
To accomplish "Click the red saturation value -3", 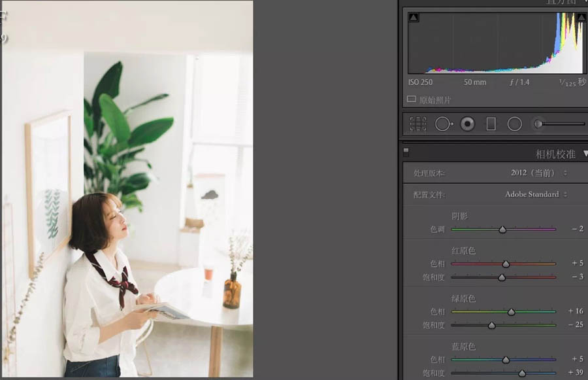I will click(x=578, y=277).
